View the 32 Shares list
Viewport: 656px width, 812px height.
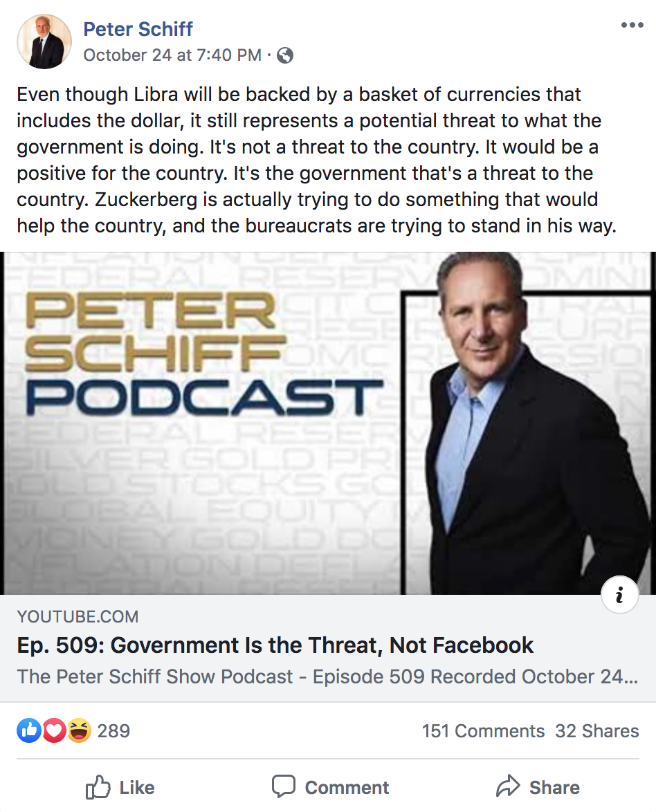coord(596,731)
